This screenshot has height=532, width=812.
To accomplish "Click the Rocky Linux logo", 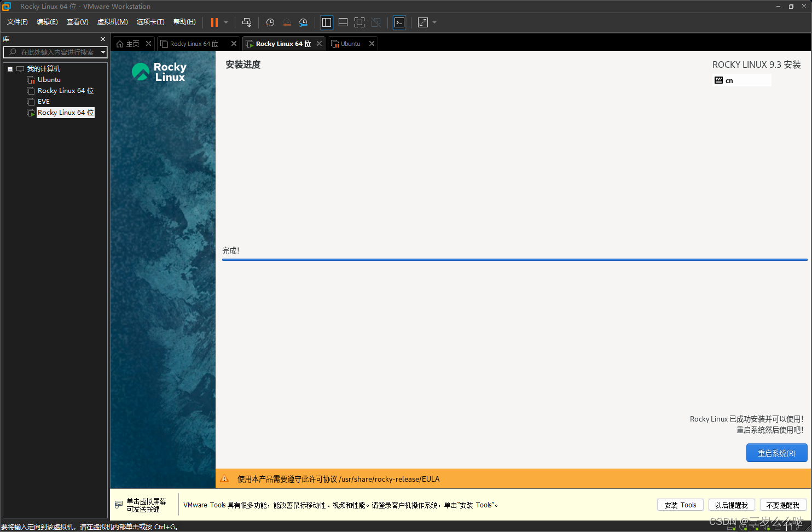I will coord(159,72).
